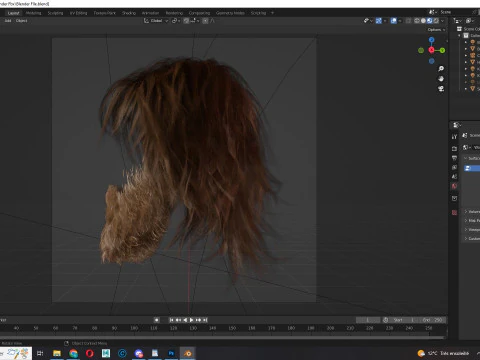Image resolution: width=480 pixels, height=360 pixels.
Task: Click the top blue Z axis gizmo ball
Action: tap(432, 40)
